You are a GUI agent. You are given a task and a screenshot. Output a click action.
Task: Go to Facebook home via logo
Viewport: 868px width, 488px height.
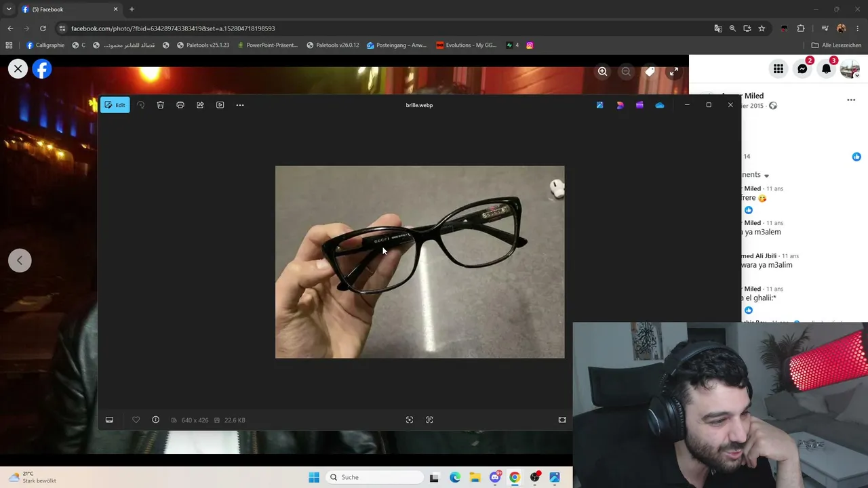point(42,68)
